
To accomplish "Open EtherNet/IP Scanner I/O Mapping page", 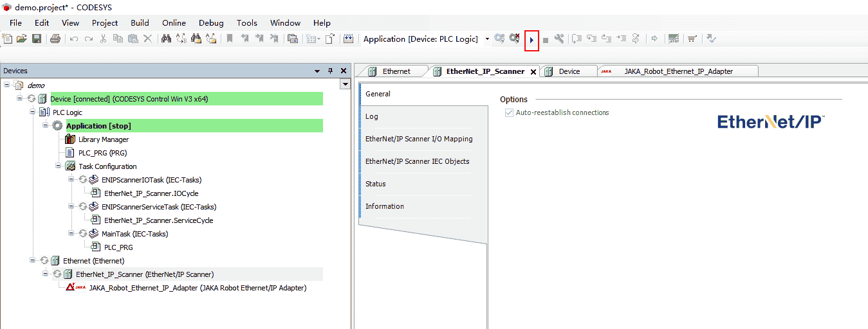I will (x=418, y=139).
